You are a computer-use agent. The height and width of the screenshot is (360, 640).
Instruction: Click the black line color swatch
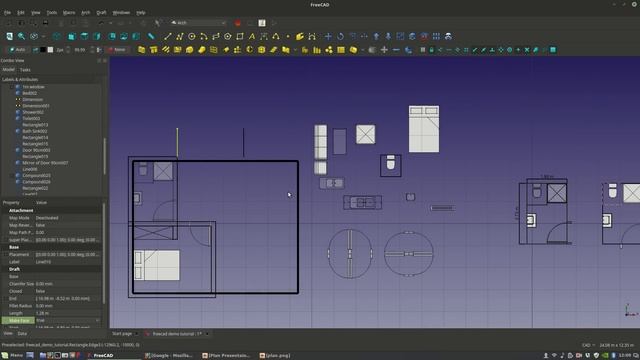43,50
